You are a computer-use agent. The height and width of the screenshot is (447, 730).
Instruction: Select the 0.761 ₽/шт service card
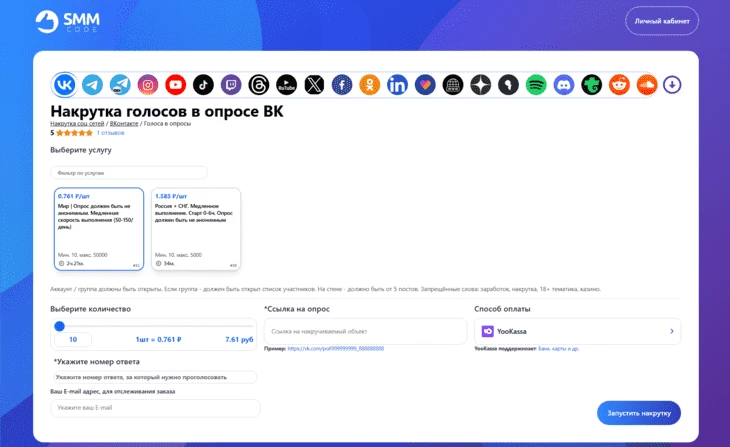click(99, 229)
